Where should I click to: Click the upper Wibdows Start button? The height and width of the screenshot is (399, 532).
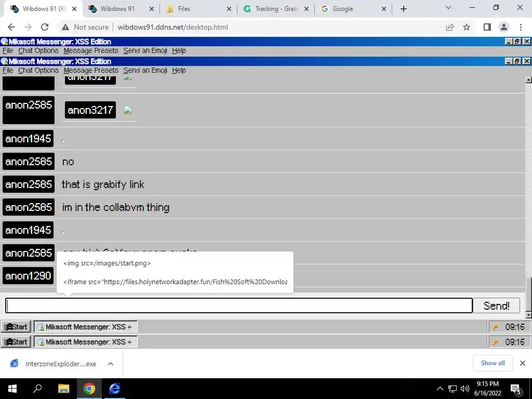(16, 327)
